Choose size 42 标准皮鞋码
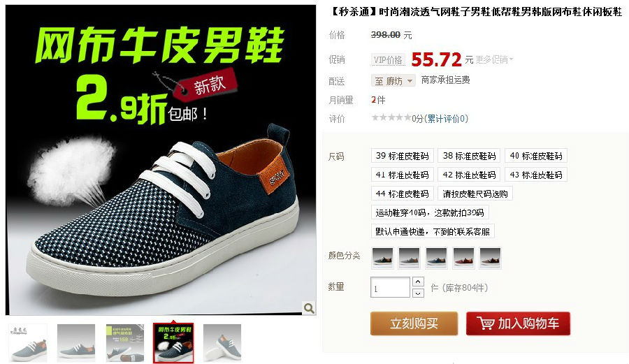The height and width of the screenshot is (364, 629). (469, 175)
